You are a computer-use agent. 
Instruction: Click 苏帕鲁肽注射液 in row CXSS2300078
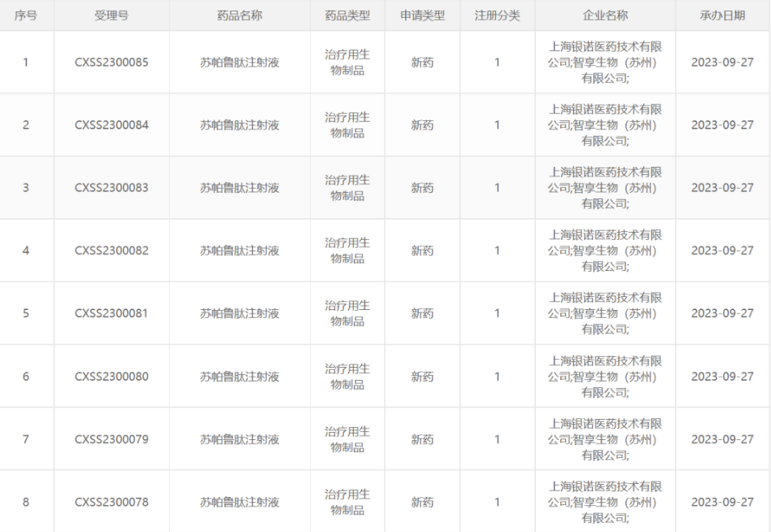(x=239, y=503)
